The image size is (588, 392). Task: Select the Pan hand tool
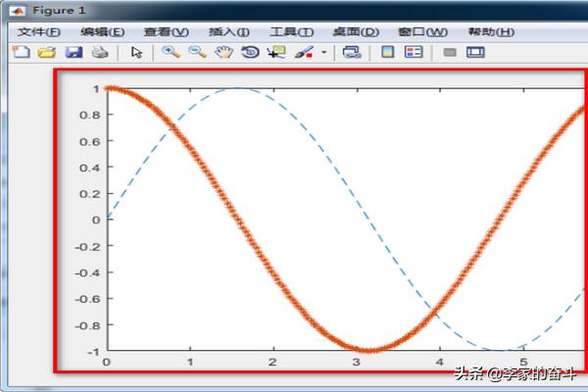[x=223, y=52]
